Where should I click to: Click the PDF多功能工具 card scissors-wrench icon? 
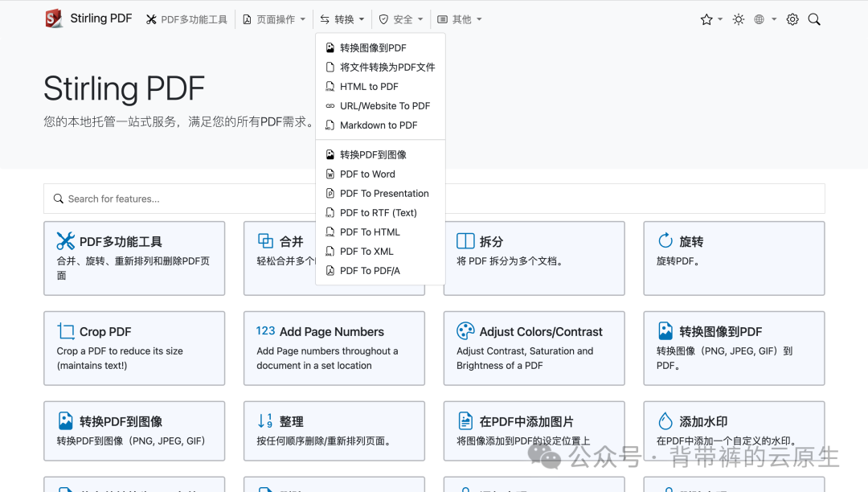[65, 240]
